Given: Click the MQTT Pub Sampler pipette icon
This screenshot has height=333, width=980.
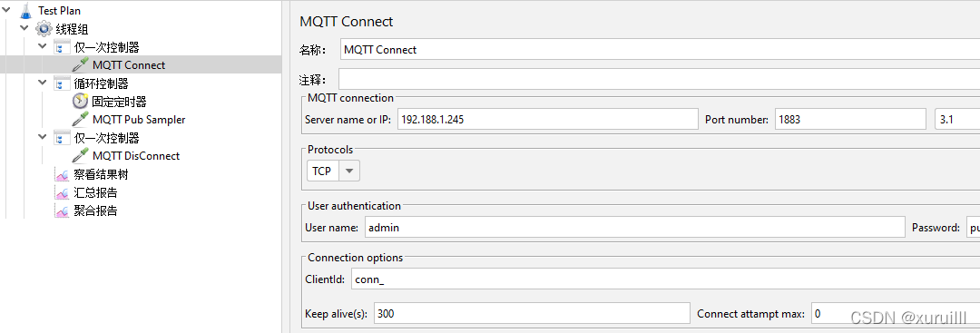Looking at the screenshot, I should coord(80,120).
